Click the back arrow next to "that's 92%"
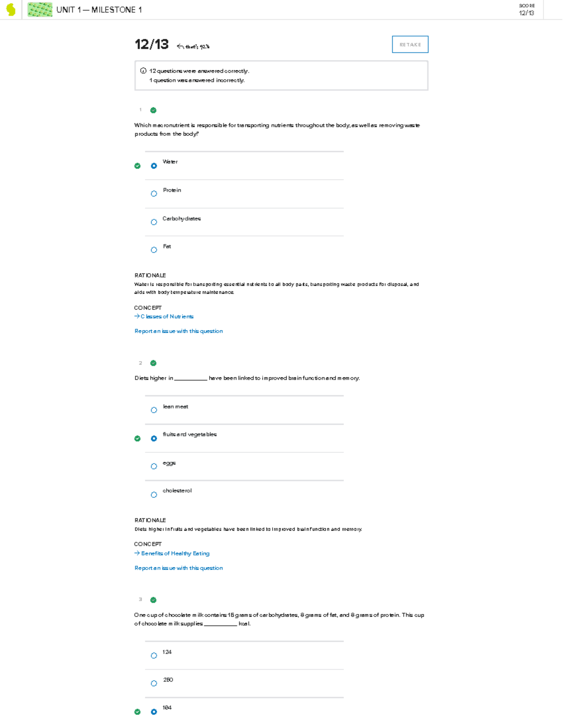Image resolution: width=563 pixels, height=728 pixels. click(180, 45)
